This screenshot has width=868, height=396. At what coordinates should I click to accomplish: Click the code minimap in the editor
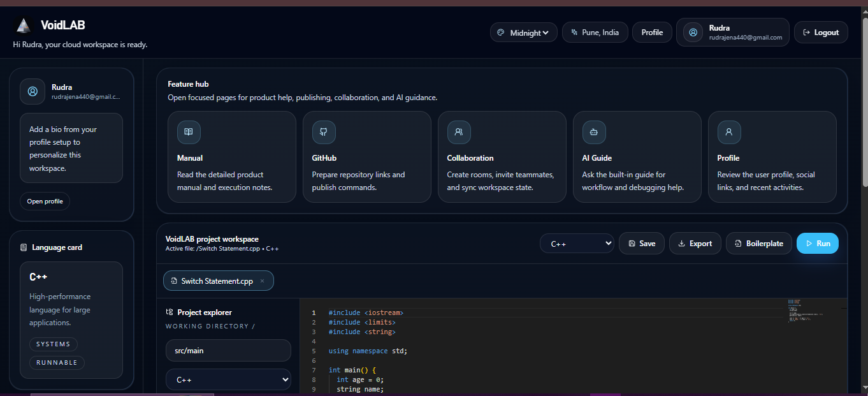805,310
